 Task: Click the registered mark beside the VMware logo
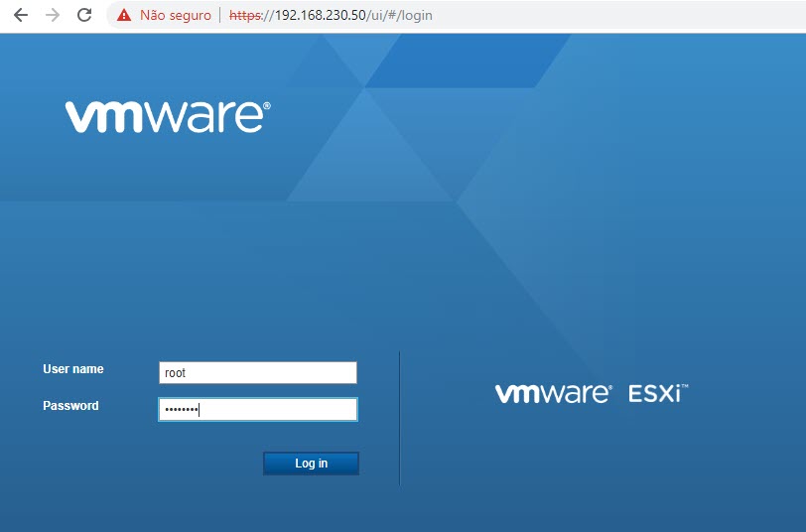[266, 105]
